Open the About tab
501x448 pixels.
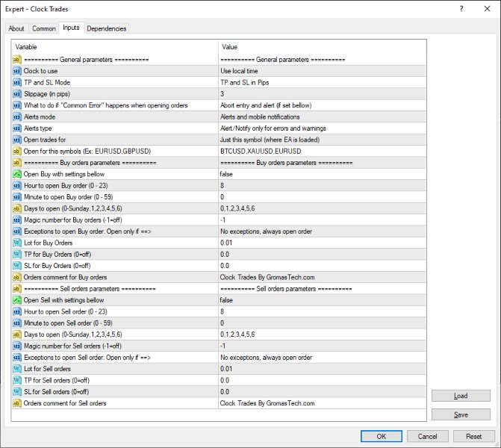[x=16, y=28]
